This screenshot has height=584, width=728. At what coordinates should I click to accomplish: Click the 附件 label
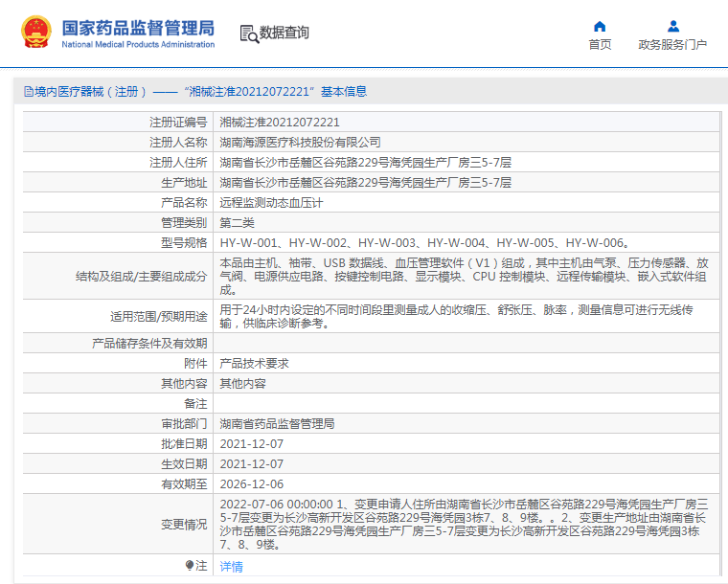pyautogui.click(x=195, y=364)
